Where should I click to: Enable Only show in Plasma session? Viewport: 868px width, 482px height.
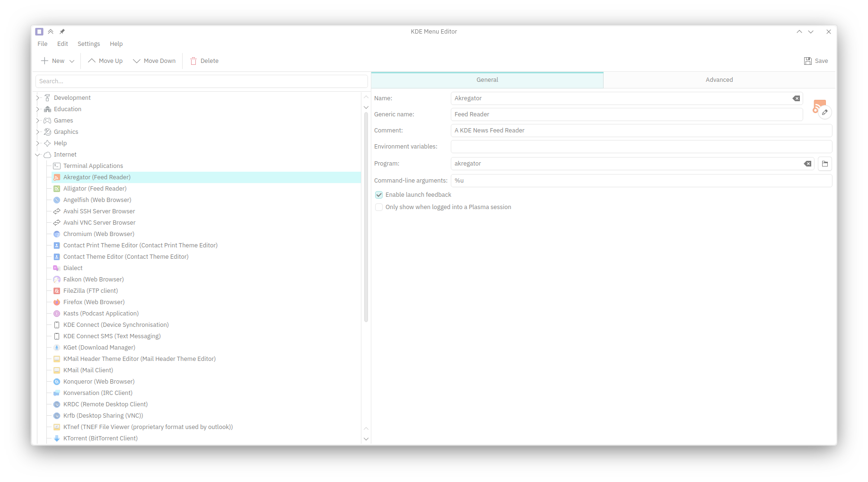pos(379,207)
